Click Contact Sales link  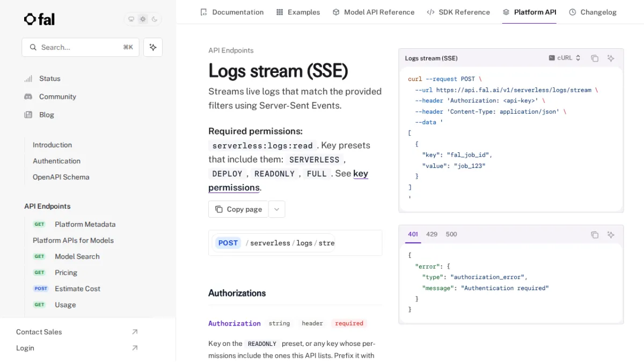point(77,332)
